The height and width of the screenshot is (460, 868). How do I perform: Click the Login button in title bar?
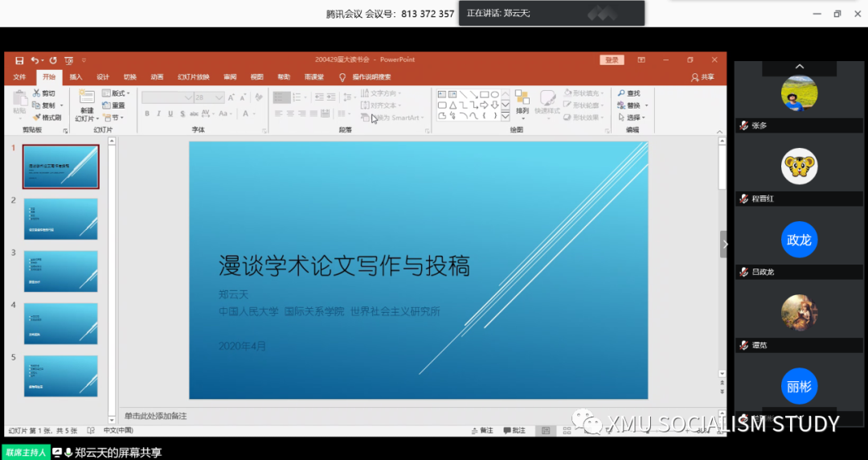(612, 60)
